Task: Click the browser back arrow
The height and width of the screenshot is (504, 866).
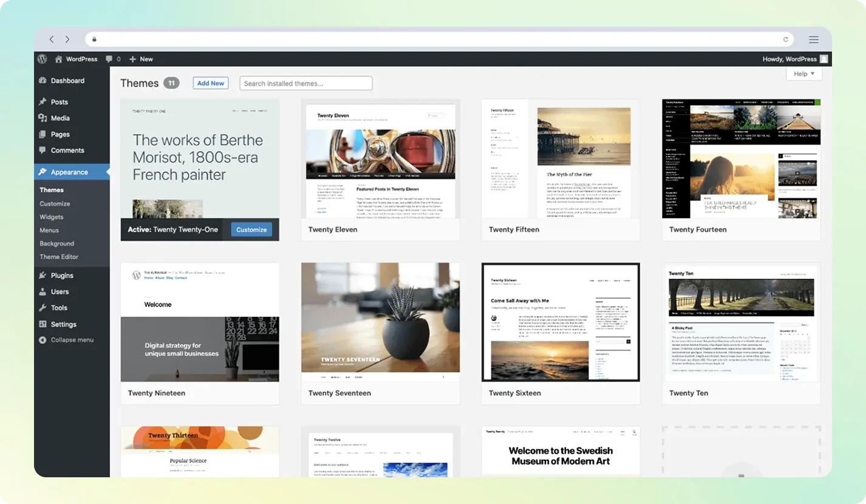Action: point(52,39)
